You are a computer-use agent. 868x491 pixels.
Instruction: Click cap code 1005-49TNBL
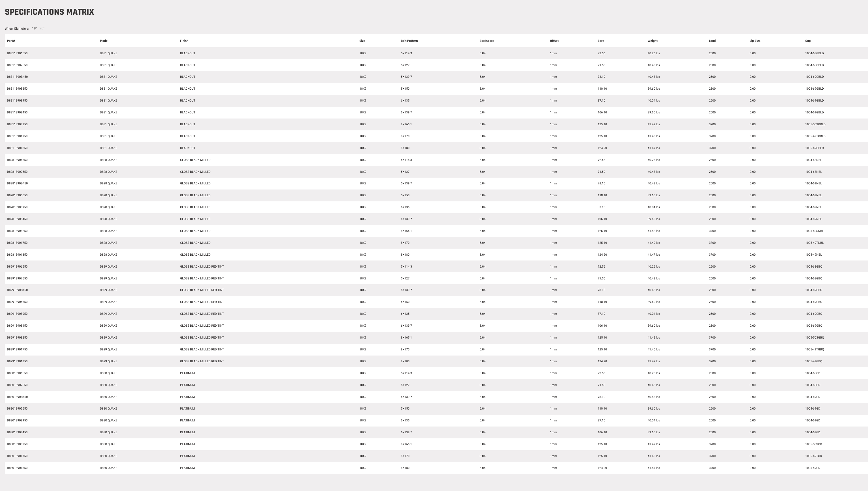tap(814, 243)
